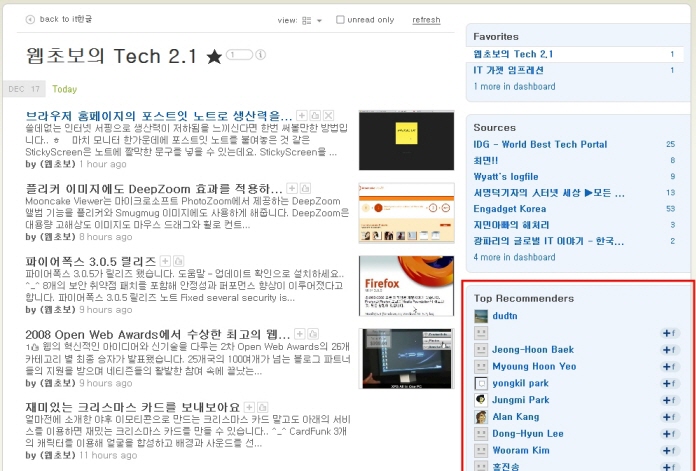Click the plus icon on the DeepZoom article

pyautogui.click(x=292, y=188)
